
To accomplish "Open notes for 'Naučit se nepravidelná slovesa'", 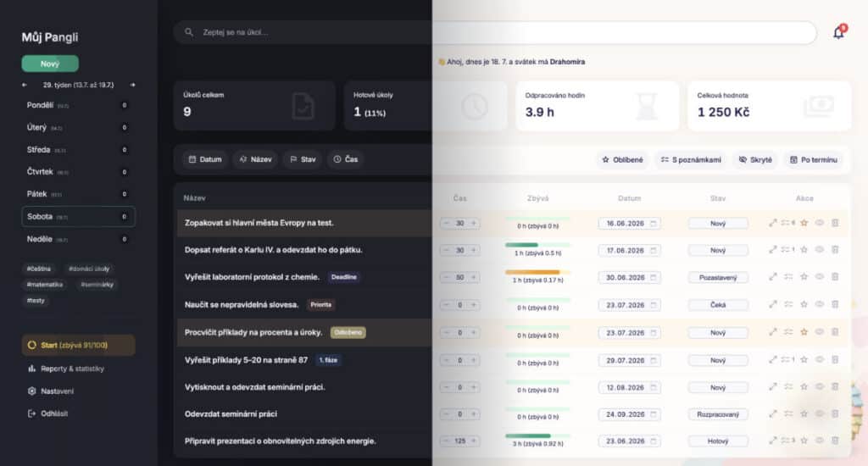I will pos(788,304).
